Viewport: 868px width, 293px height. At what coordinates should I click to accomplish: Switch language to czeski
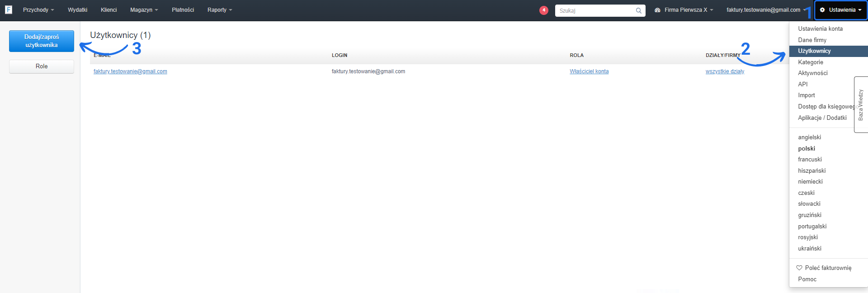pyautogui.click(x=806, y=193)
